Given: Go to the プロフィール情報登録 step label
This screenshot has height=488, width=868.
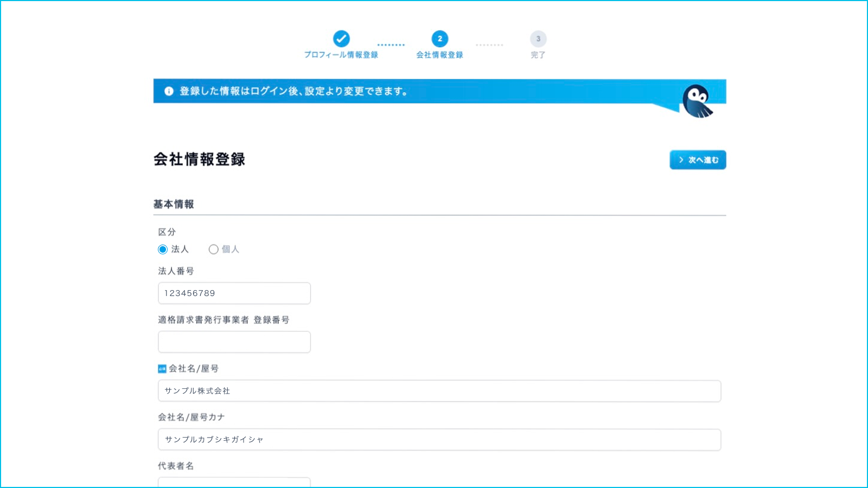Looking at the screenshot, I should [341, 55].
